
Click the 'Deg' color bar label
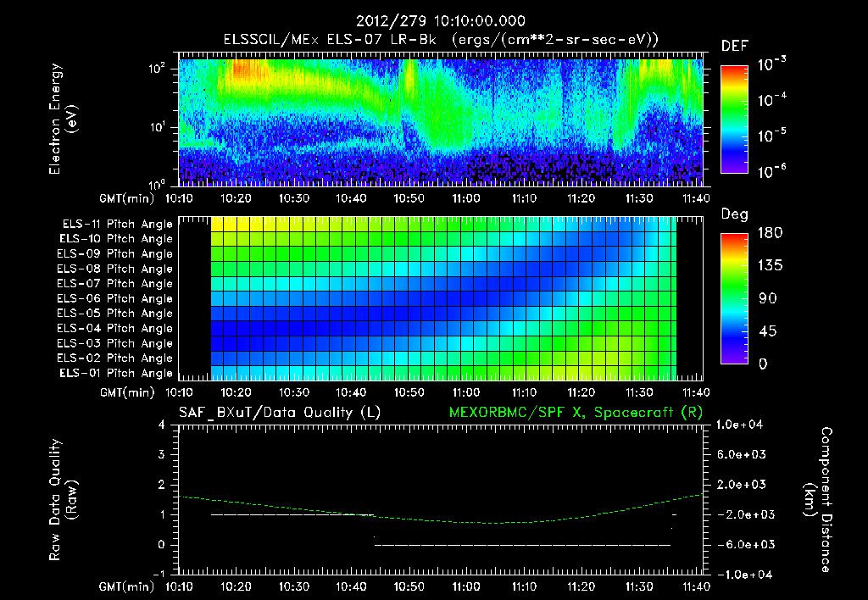pos(735,214)
